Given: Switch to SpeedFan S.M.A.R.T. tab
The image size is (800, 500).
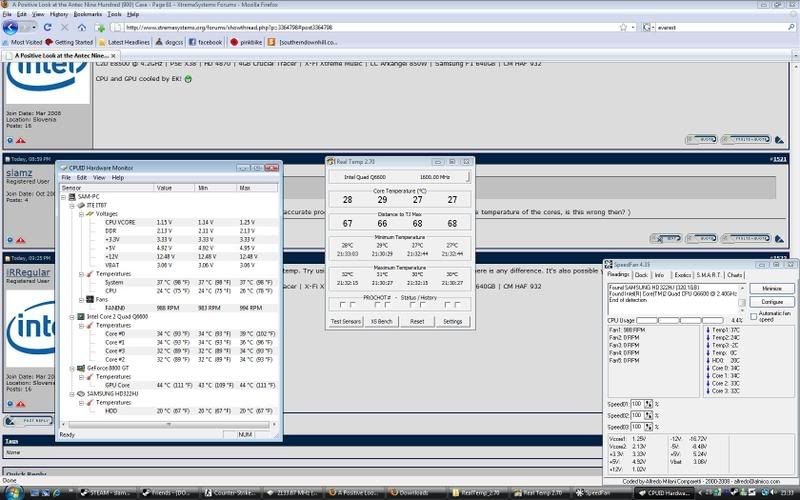Looking at the screenshot, I should coord(709,275).
